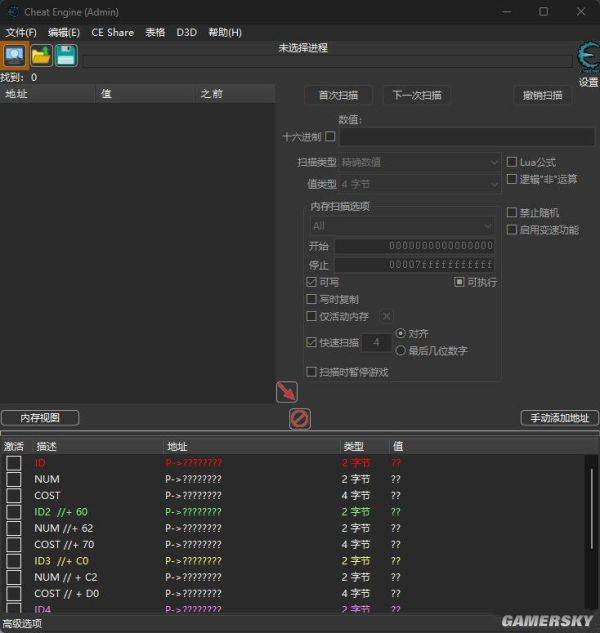Toggle 可执行 checkbox

459,282
